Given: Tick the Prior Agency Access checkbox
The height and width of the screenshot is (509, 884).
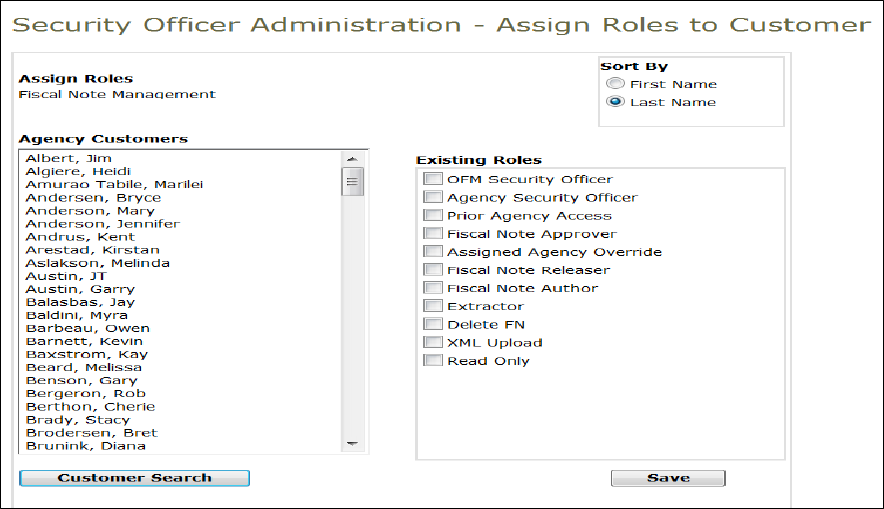Looking at the screenshot, I should 433,215.
